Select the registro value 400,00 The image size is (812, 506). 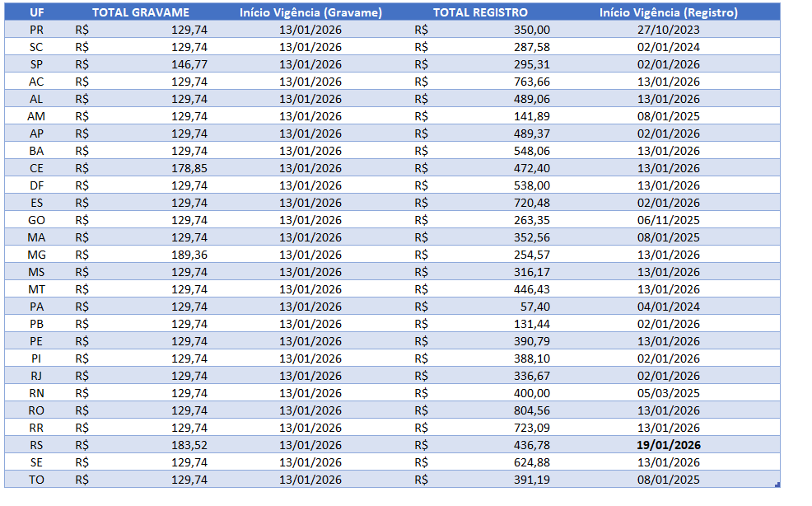(532, 393)
